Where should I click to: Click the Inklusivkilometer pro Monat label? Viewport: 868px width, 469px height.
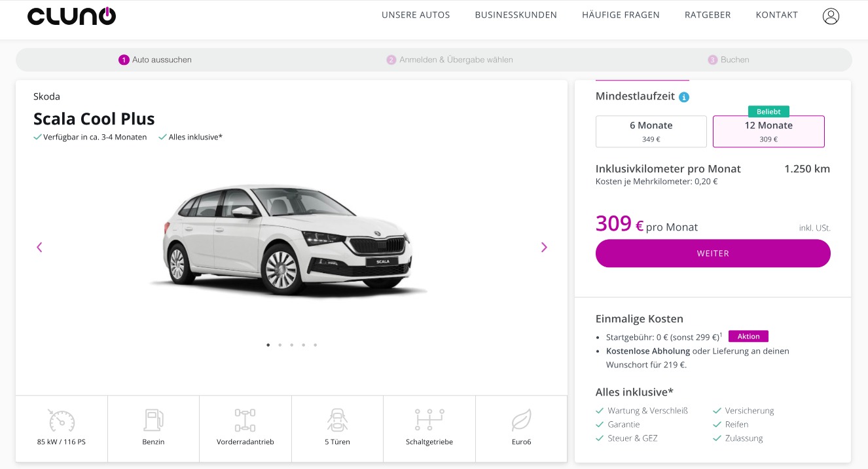[x=668, y=169]
